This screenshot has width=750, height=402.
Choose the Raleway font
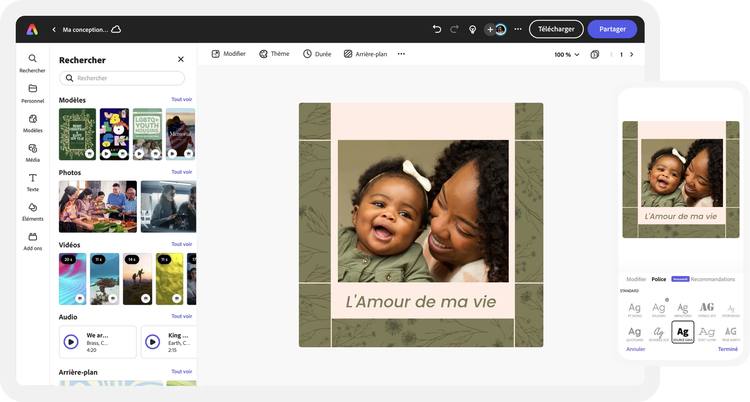pyautogui.click(x=659, y=310)
